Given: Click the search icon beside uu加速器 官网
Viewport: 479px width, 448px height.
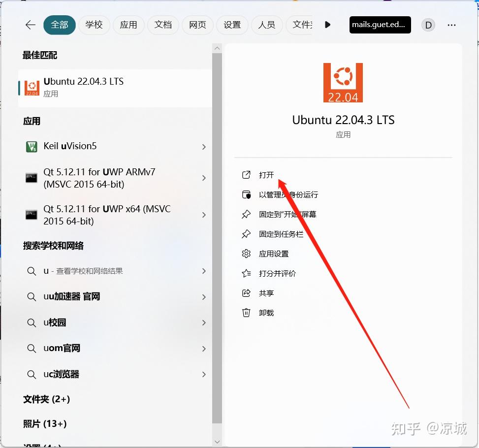Looking at the screenshot, I should (32, 297).
